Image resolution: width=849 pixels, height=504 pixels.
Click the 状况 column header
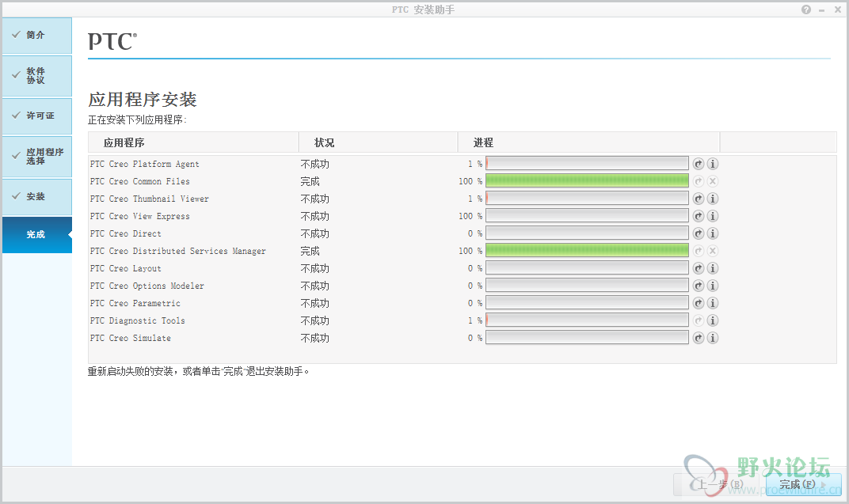[378, 142]
